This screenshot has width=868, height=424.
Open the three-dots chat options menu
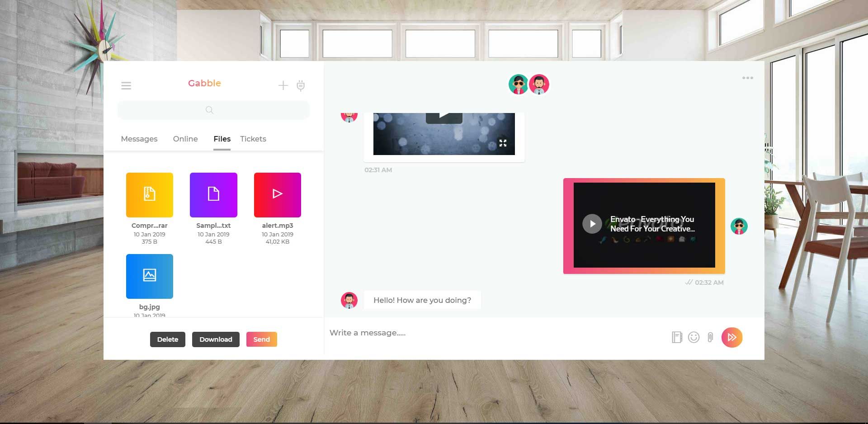pos(748,78)
